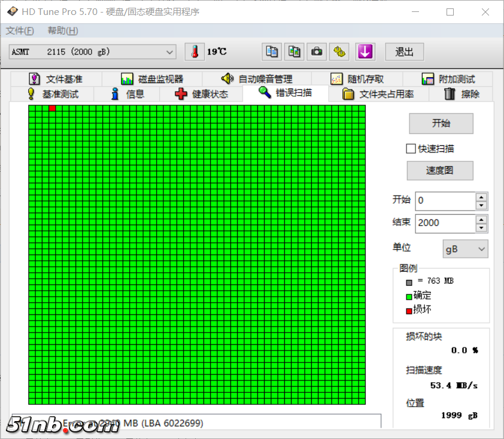The height and width of the screenshot is (439, 504).
Task: Switch to the 基准测试 benchmark tab
Action: (53, 94)
